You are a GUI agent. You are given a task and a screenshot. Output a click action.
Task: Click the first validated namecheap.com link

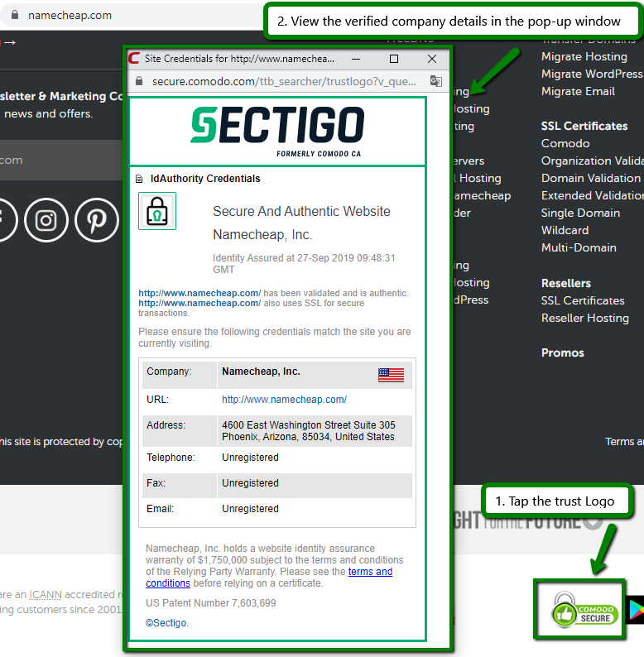tap(199, 293)
